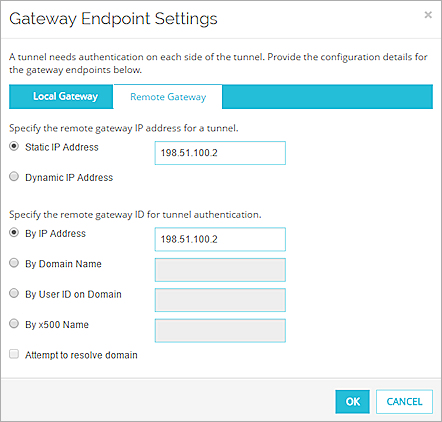Click the 'A tunnel needs authentication' description
Viewport: 442px width, 422px height.
[x=218, y=63]
